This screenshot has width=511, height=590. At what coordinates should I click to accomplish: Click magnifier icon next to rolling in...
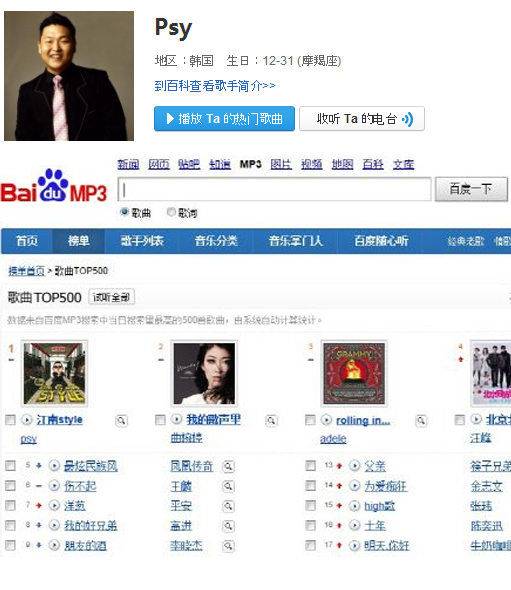[421, 420]
